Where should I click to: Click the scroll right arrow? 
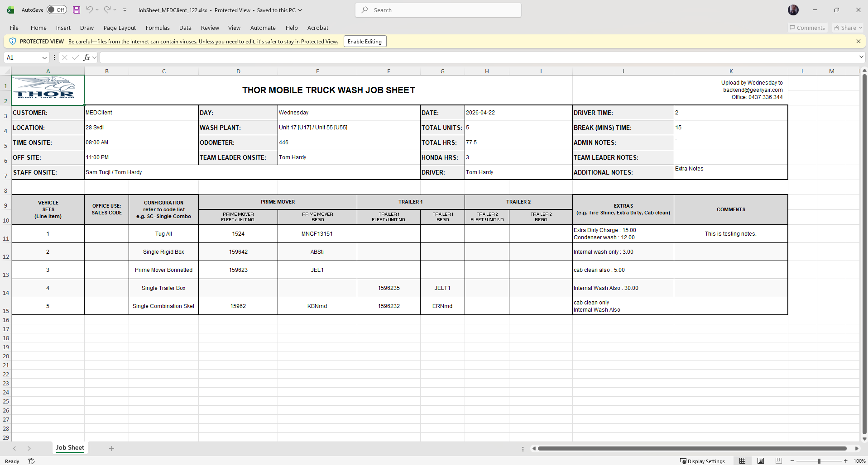click(857, 448)
